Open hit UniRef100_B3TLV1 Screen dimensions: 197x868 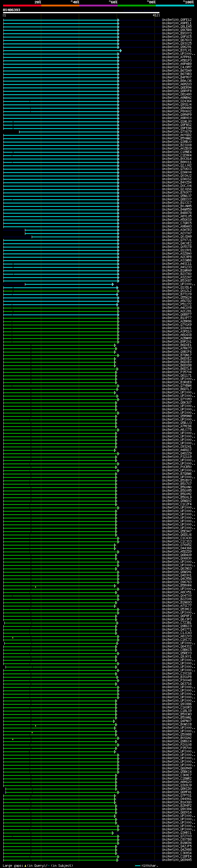177,50
